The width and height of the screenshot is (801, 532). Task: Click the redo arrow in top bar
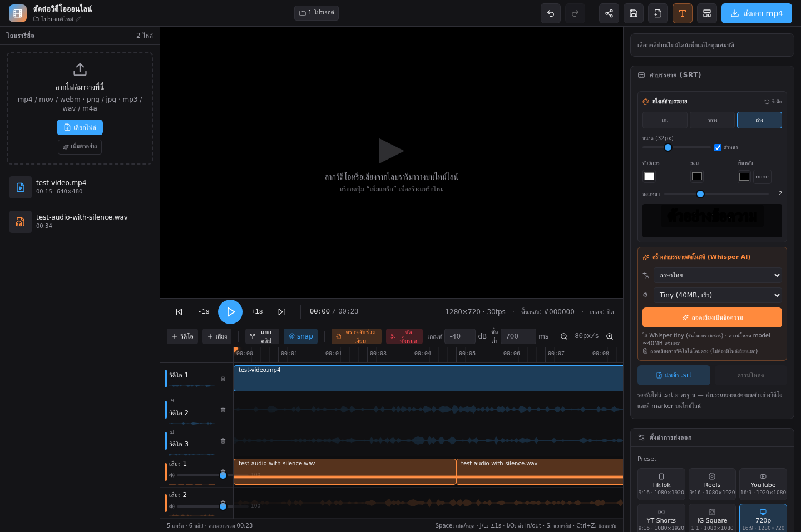click(575, 13)
